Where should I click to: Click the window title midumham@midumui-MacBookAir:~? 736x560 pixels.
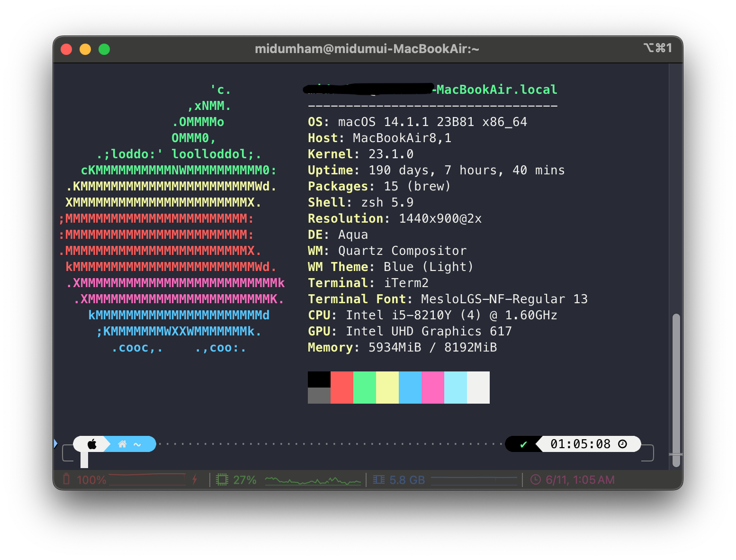(x=367, y=49)
